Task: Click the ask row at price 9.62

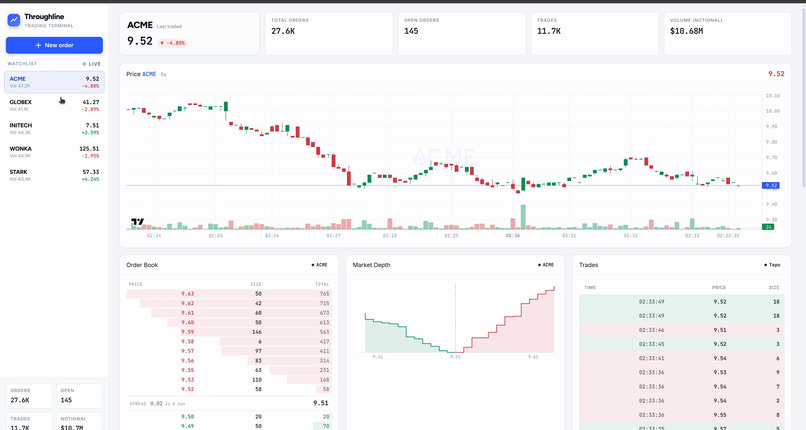Action: (x=229, y=303)
